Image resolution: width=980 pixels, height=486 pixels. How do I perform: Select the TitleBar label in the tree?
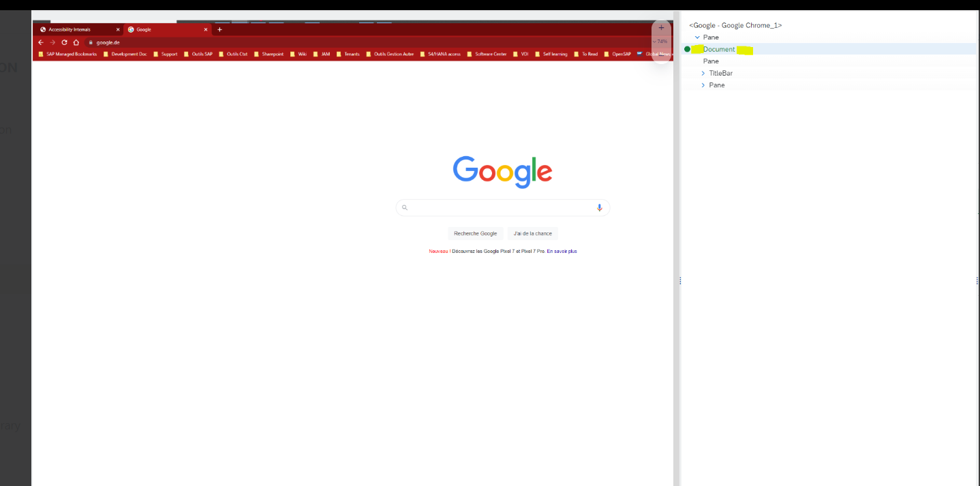click(721, 73)
